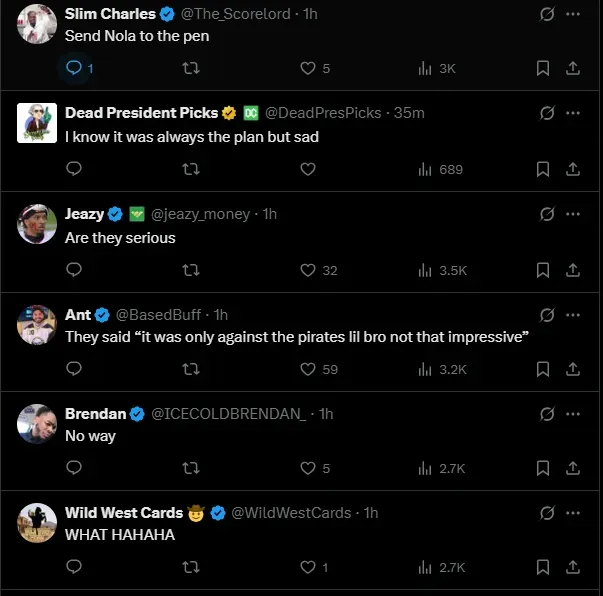Open Slim Charles' profile name link

pos(110,14)
